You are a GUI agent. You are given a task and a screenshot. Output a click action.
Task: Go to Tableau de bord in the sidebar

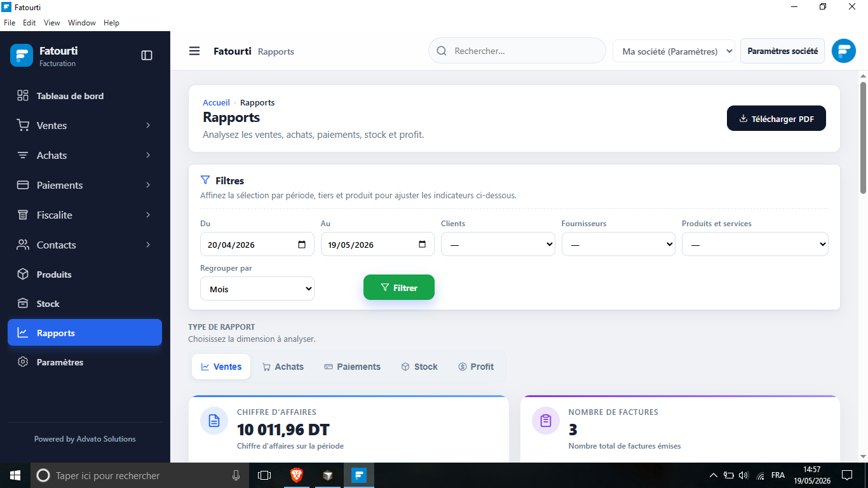click(x=85, y=95)
